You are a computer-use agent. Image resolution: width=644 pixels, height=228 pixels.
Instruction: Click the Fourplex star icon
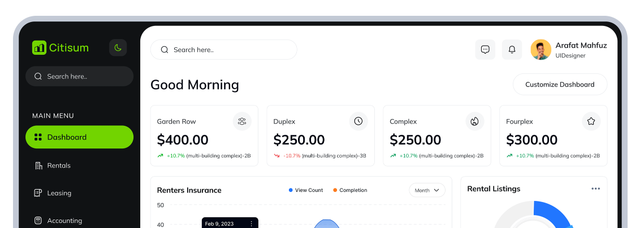[591, 121]
